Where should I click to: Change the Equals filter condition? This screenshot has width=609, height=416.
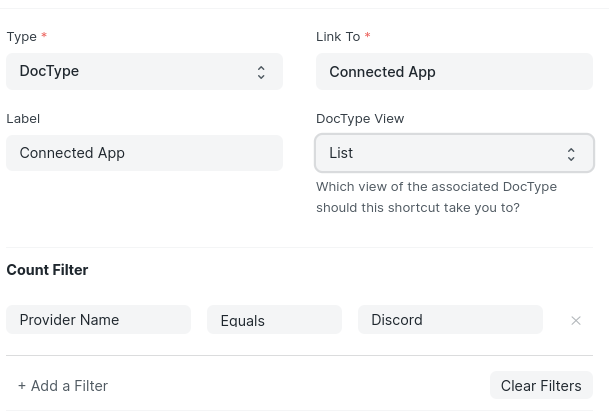coord(275,320)
